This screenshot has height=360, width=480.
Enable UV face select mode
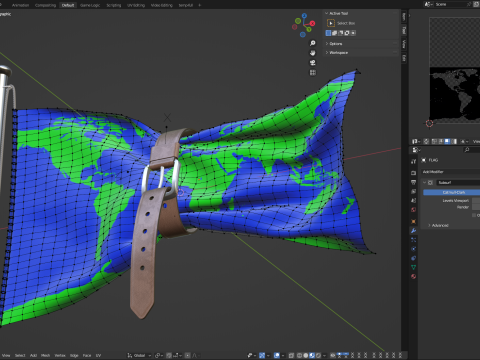[447, 141]
